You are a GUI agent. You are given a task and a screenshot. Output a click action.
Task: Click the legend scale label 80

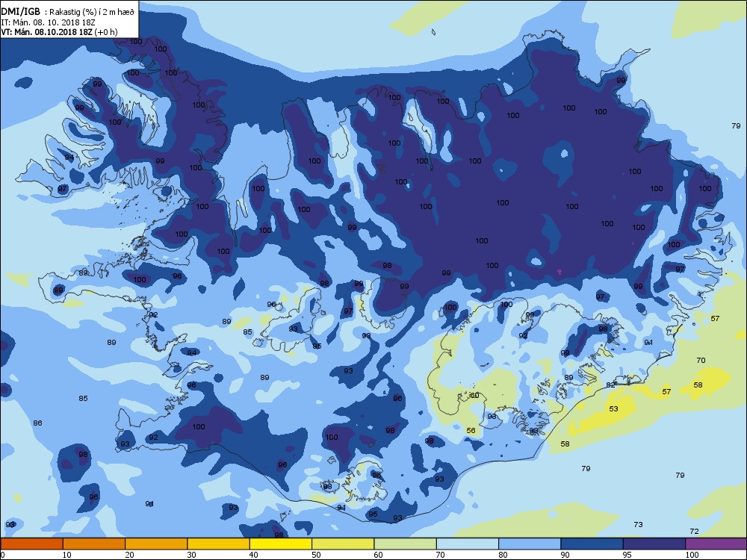tap(503, 555)
